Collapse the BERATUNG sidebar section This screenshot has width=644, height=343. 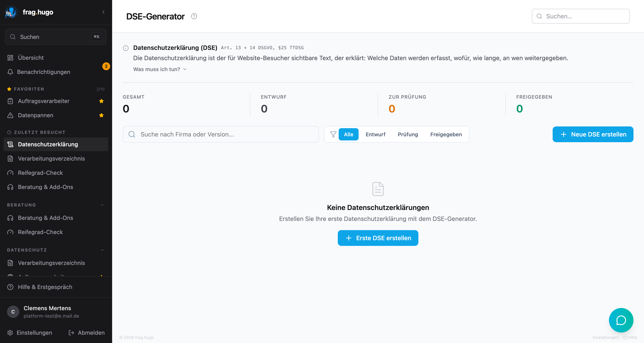coord(55,205)
